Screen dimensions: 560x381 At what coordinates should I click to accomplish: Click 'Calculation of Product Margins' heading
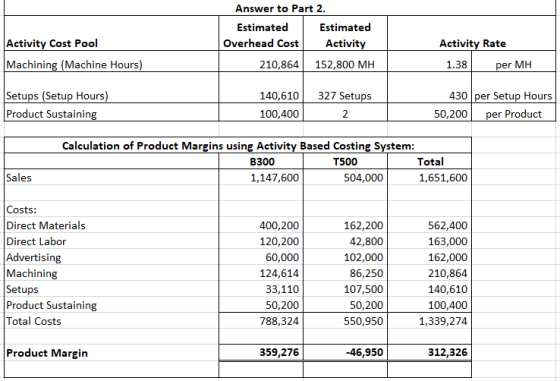[x=238, y=145]
